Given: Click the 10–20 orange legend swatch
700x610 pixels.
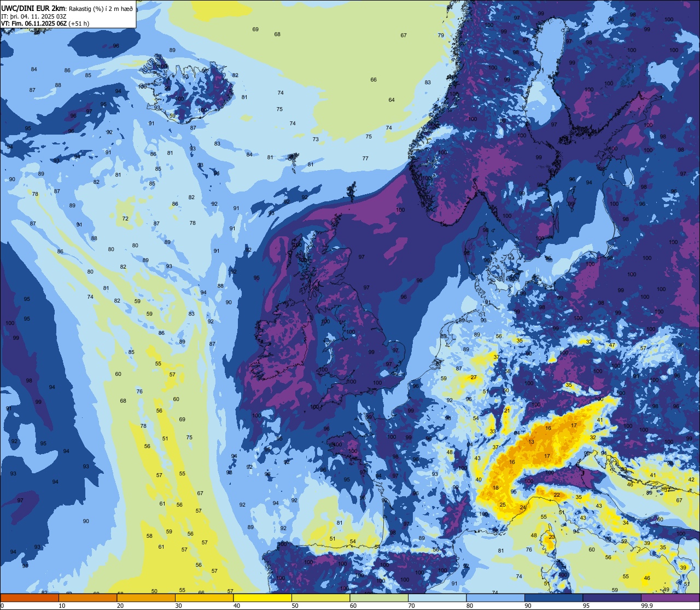Looking at the screenshot, I should tap(87, 597).
